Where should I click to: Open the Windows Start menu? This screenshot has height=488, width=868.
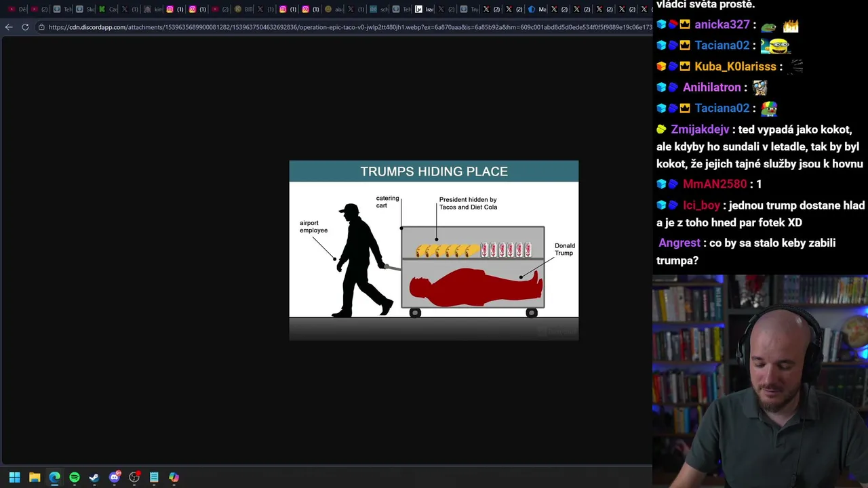pos(14,477)
